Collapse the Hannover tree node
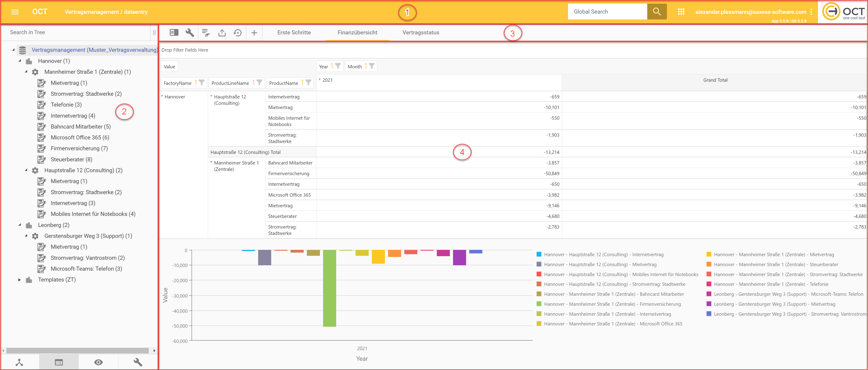This screenshot has width=868, height=370. pyautogui.click(x=20, y=61)
